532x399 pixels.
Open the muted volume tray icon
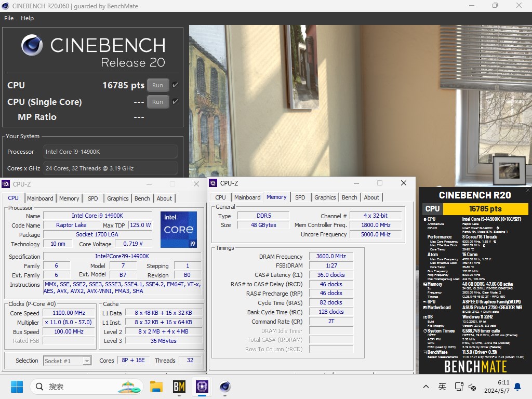[472, 387]
